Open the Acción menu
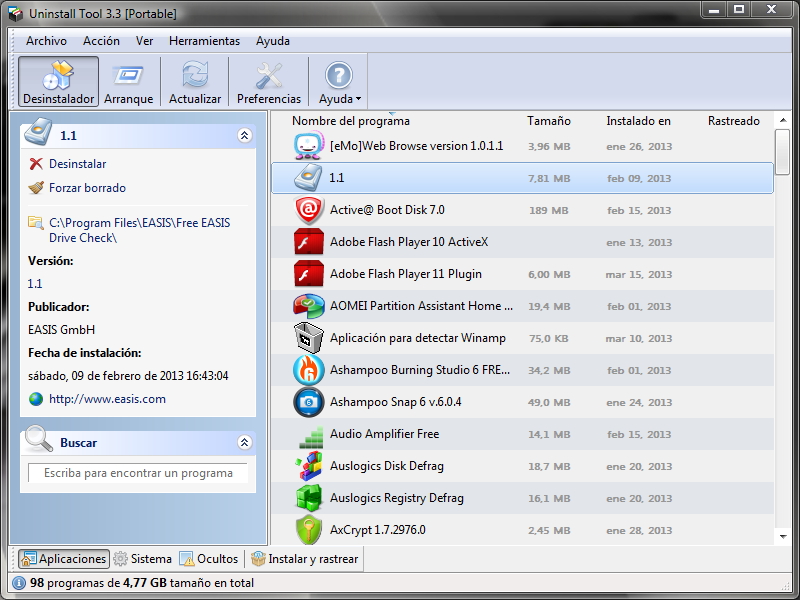800x600 pixels. pyautogui.click(x=102, y=41)
